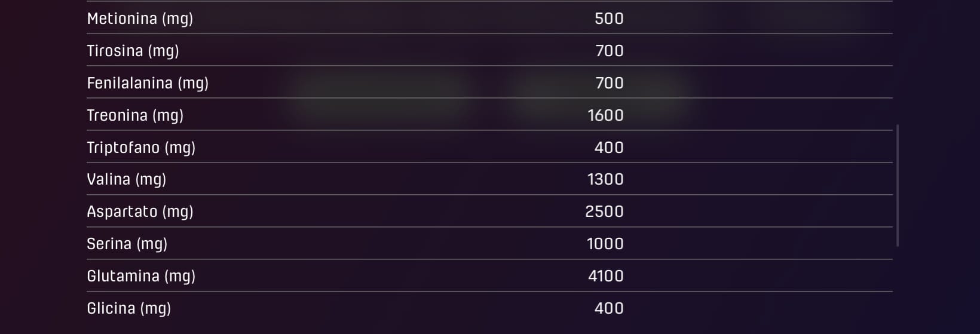Select the Treonina (mg) row label

tap(135, 115)
